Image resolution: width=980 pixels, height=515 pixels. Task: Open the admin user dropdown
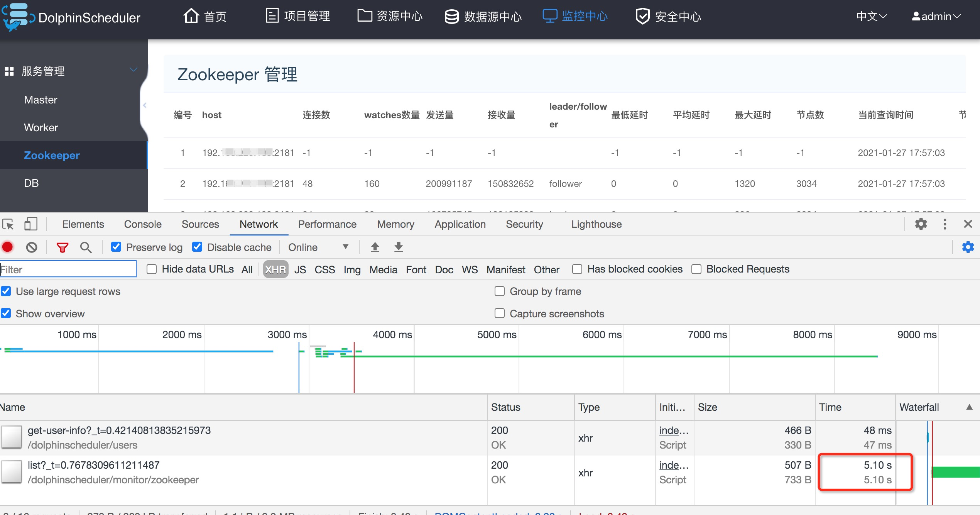(x=936, y=16)
